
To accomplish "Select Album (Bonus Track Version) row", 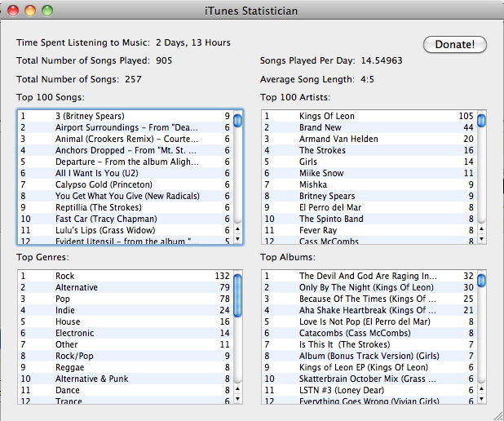I will tap(369, 356).
